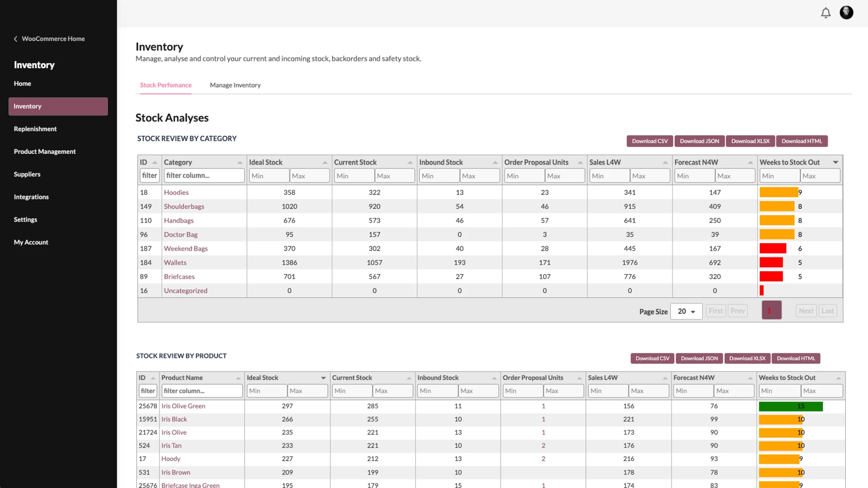The height and width of the screenshot is (488, 868).
Task: Open the Shoulderbags category link
Action: [184, 206]
